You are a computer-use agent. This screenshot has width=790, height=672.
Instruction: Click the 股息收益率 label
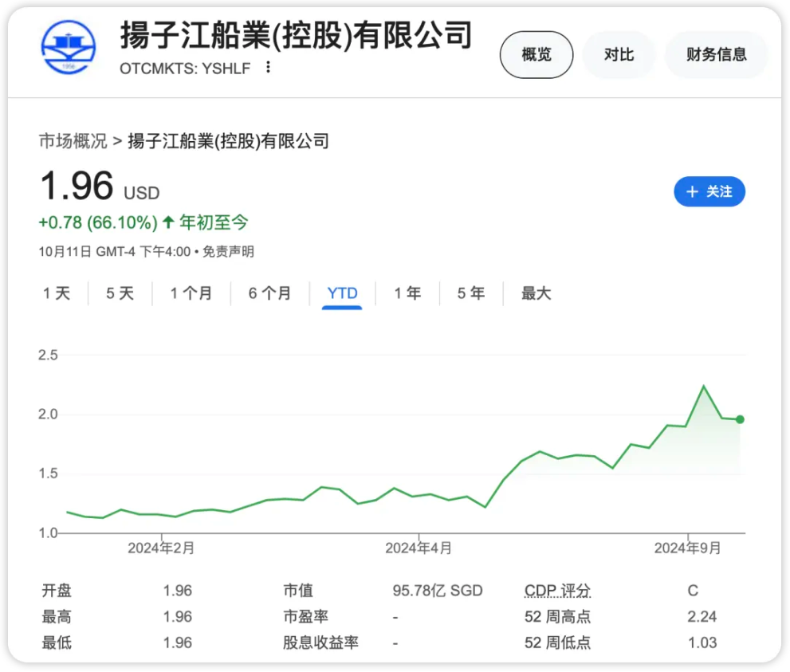(320, 643)
